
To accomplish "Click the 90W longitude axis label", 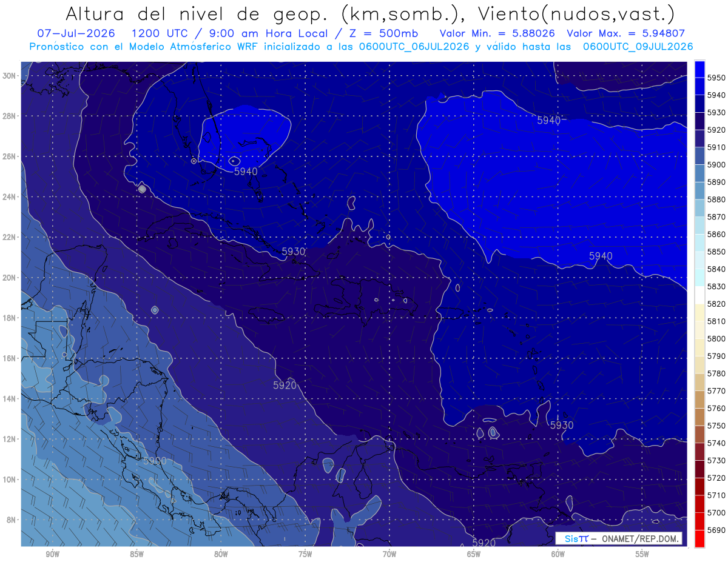I will pyautogui.click(x=52, y=554).
